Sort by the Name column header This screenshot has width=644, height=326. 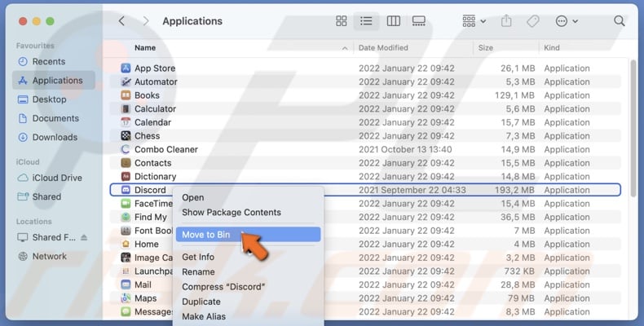(x=145, y=47)
